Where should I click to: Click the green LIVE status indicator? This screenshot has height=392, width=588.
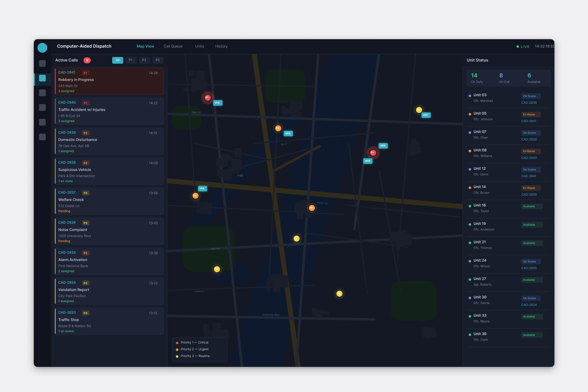[x=523, y=47]
